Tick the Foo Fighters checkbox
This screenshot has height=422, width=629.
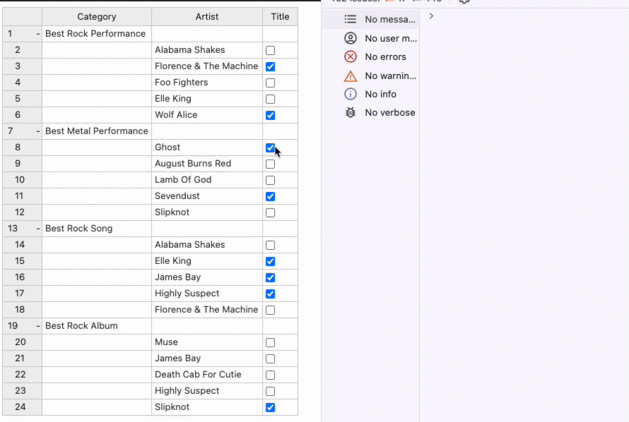pyautogui.click(x=270, y=83)
